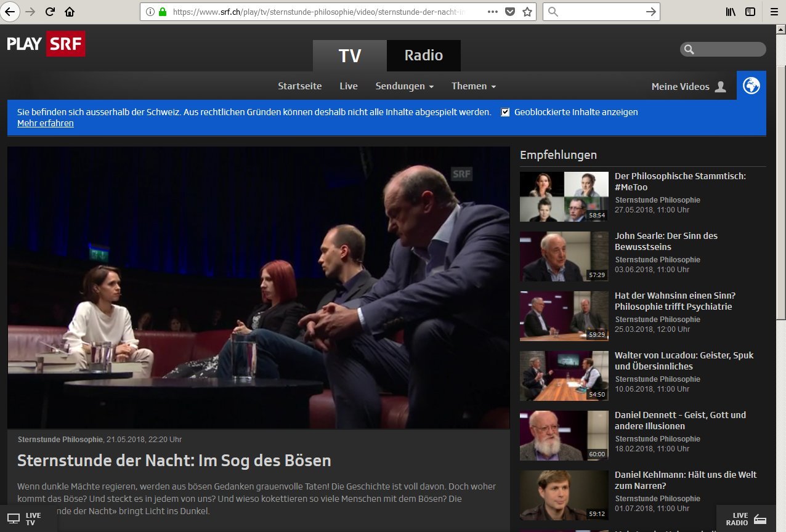Open the browser home page icon
The width and height of the screenshot is (786, 532).
(70, 12)
